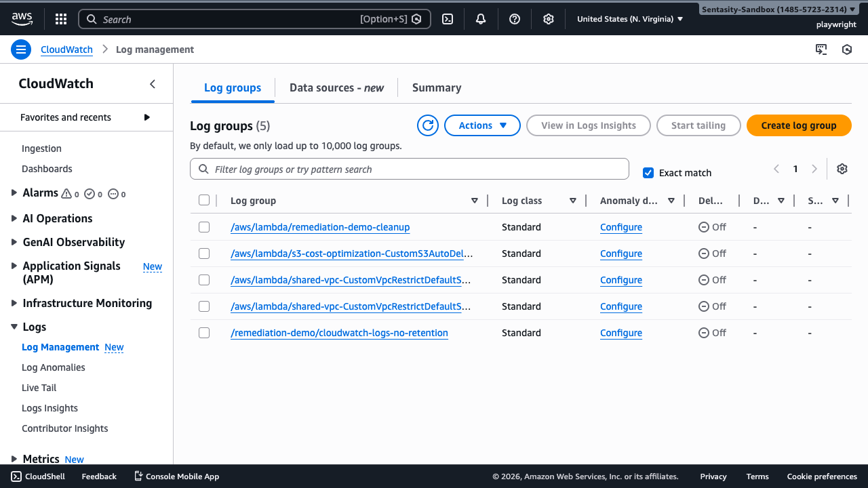Open the CloudShell terminal icon in top bar

[x=448, y=18]
